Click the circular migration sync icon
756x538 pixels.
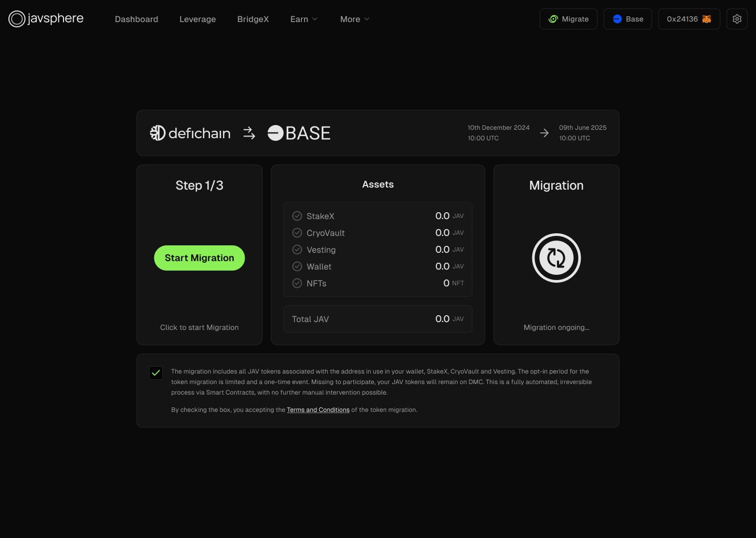[x=556, y=258]
